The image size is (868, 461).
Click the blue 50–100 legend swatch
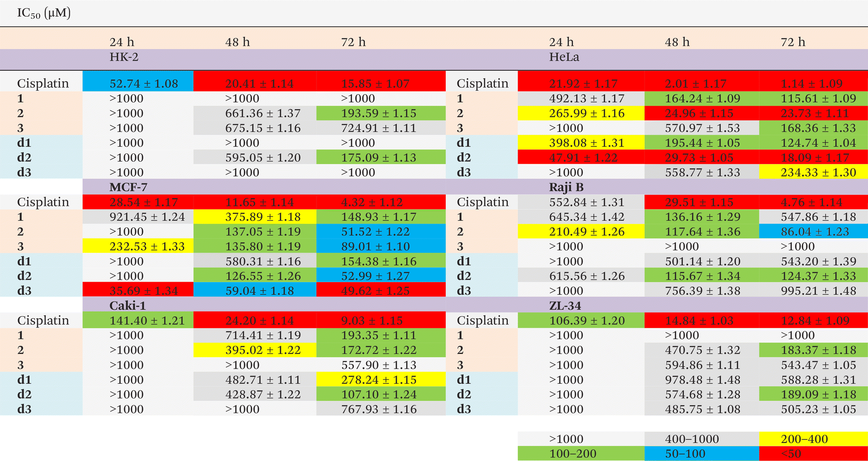pos(702,453)
